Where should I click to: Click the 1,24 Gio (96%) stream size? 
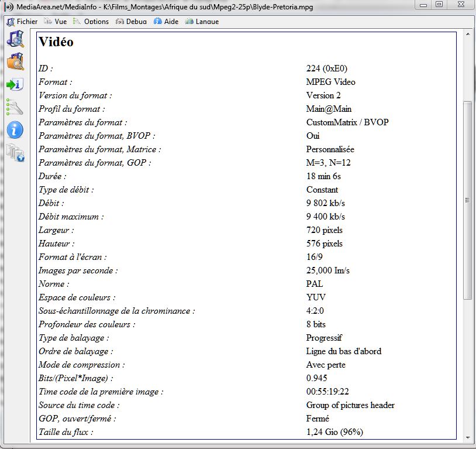334,431
